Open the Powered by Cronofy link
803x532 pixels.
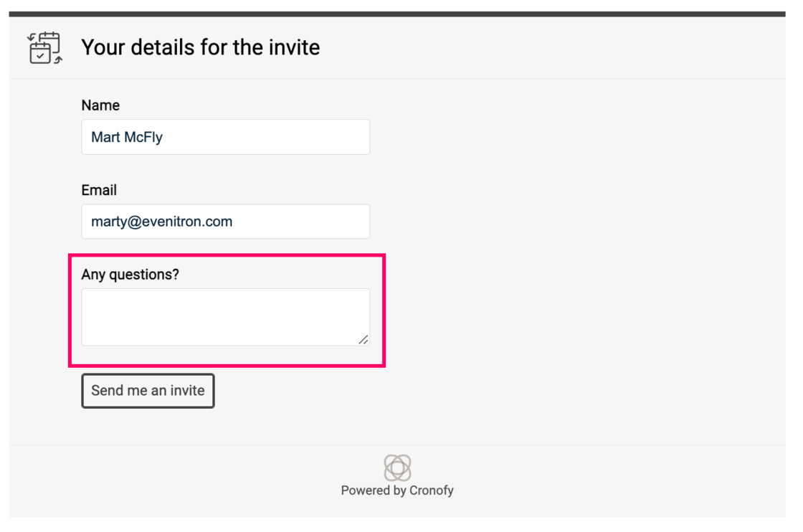tap(397, 490)
